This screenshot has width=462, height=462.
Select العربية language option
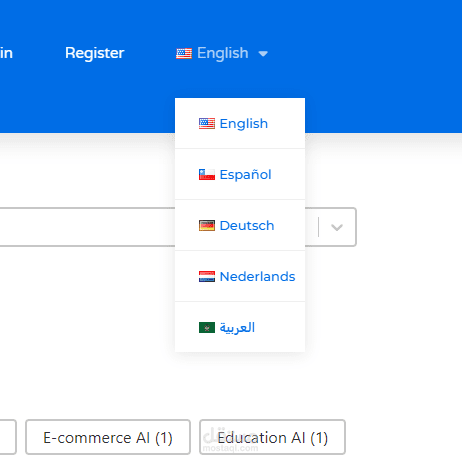240,327
